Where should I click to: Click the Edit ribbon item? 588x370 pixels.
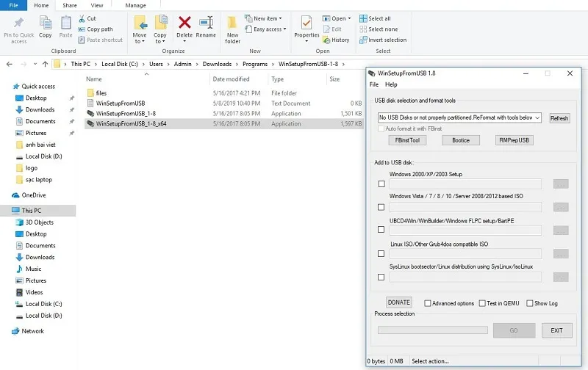click(332, 29)
